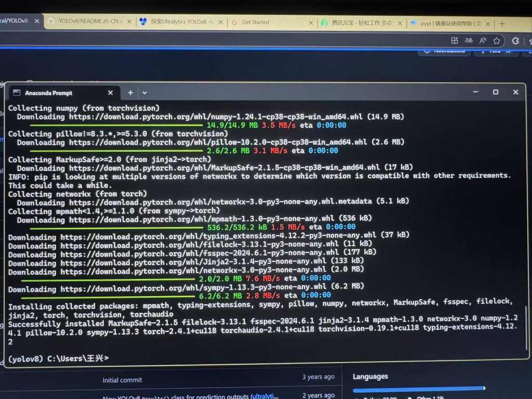
Task: Click the translate page icon
Action: click(469, 41)
